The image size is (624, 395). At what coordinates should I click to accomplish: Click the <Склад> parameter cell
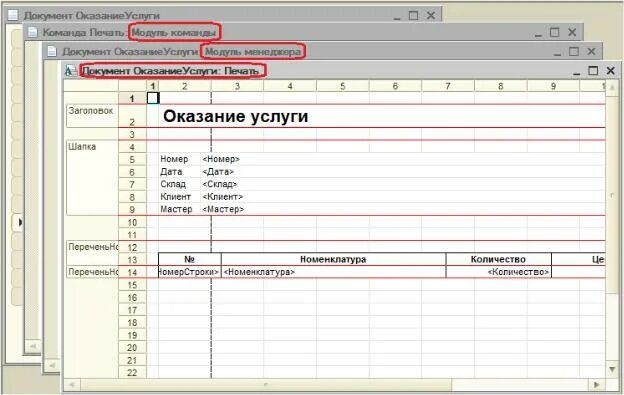[220, 184]
